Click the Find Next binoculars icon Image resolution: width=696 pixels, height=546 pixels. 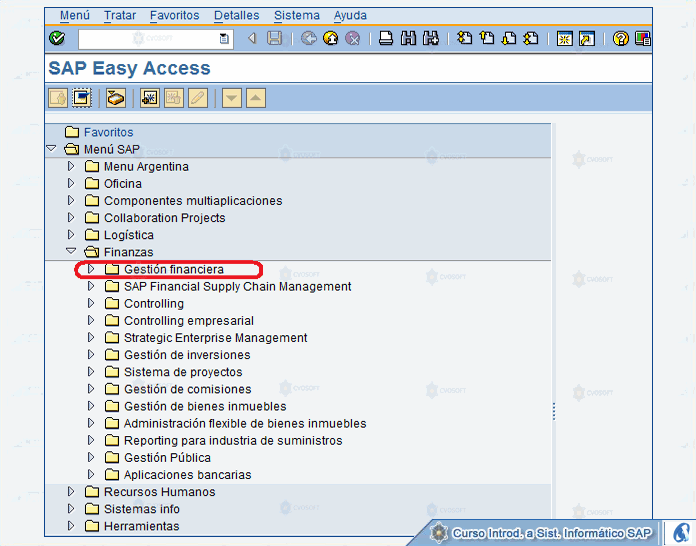point(431,39)
